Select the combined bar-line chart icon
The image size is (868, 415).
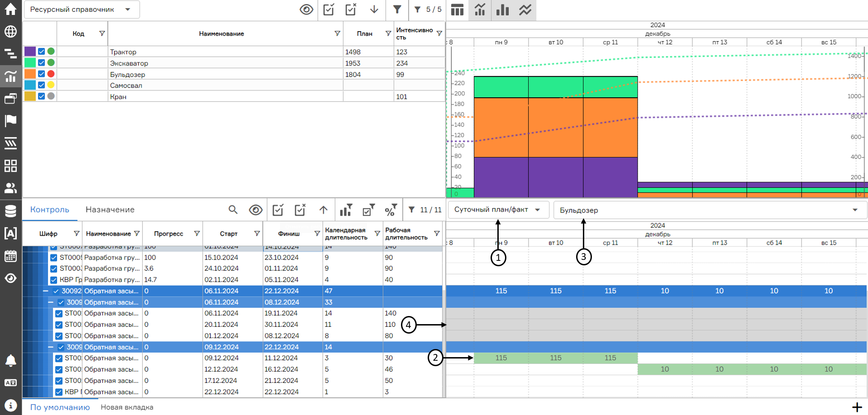pos(480,9)
